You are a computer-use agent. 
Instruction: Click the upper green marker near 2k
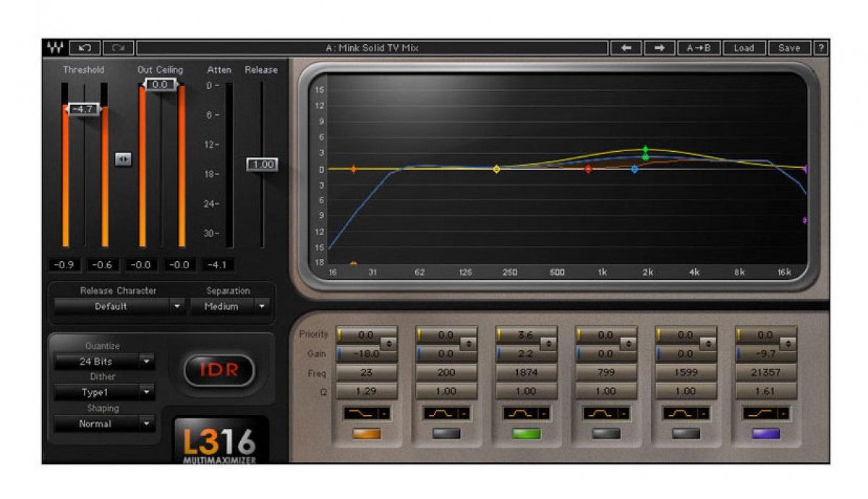[x=645, y=149]
